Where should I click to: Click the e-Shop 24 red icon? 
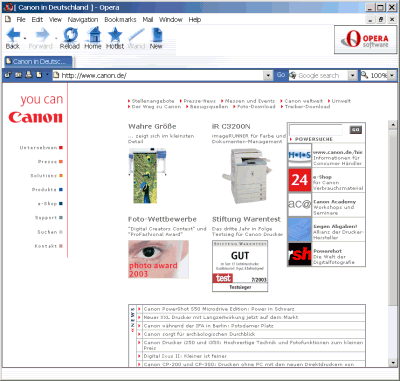pos(300,180)
